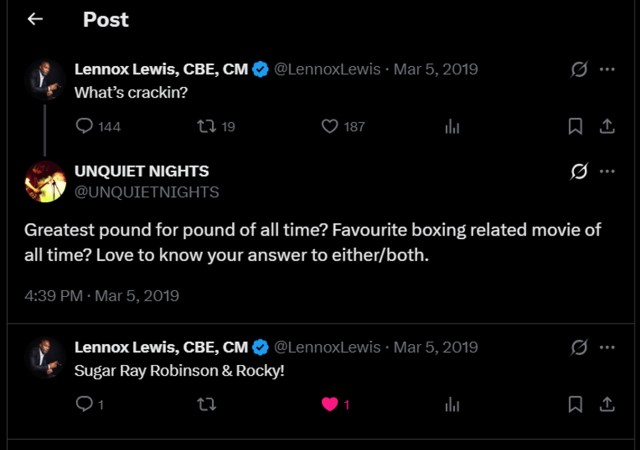Viewport: 640px width, 450px height.
Task: Reply to the Sugar Ray Robinson post
Action: point(85,404)
